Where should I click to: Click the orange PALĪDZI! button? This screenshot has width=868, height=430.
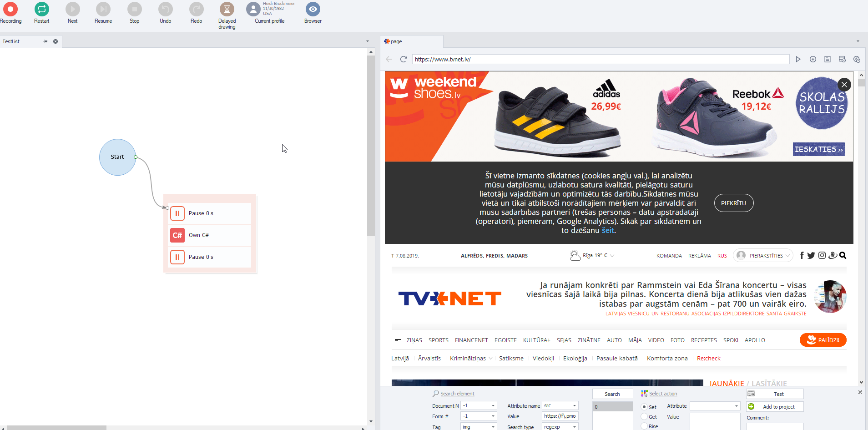823,340
